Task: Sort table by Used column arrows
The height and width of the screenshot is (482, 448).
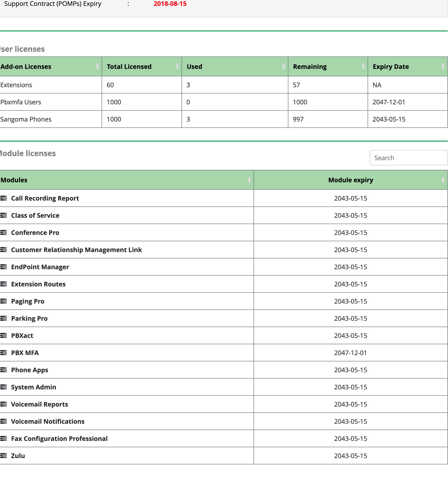Action: [x=284, y=66]
